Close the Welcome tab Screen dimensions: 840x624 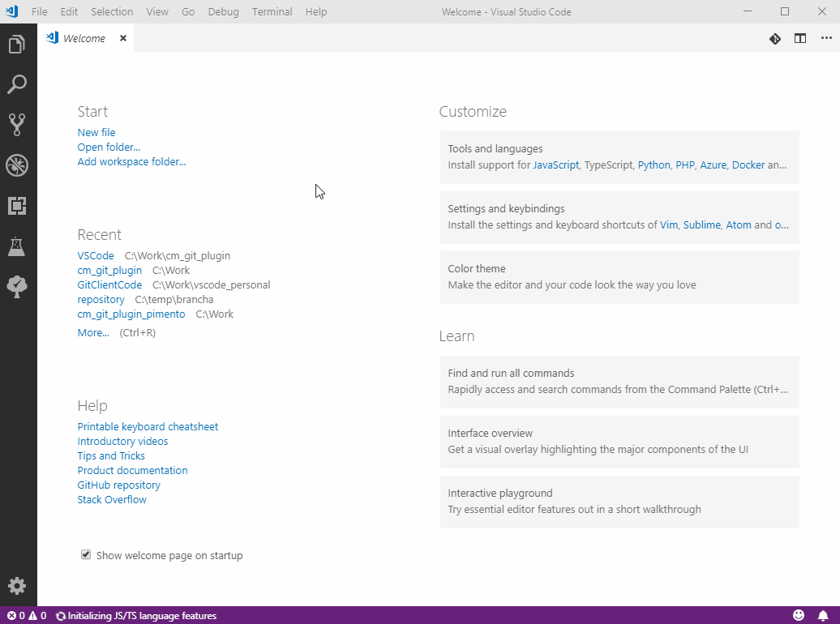123,38
